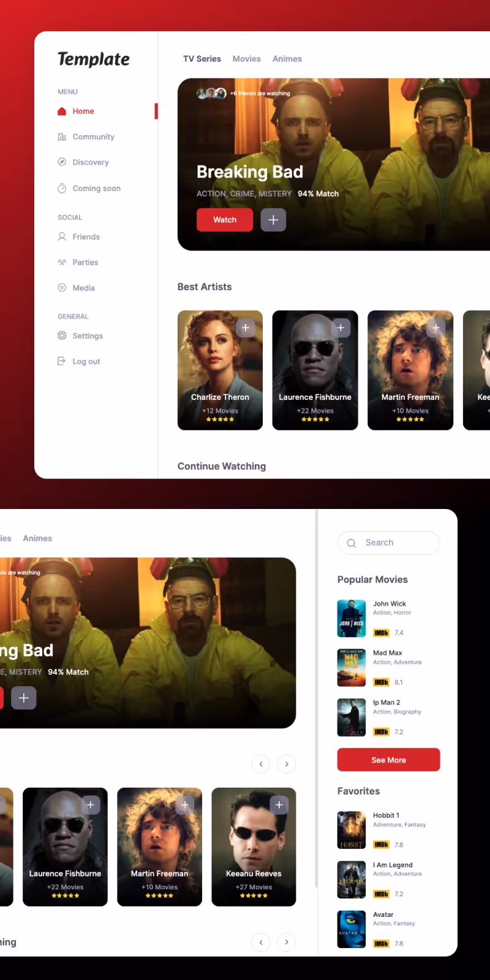Screen dimensions: 490x980
Task: Open Ip Man 2 poster thumbnail
Action: pyautogui.click(x=352, y=717)
